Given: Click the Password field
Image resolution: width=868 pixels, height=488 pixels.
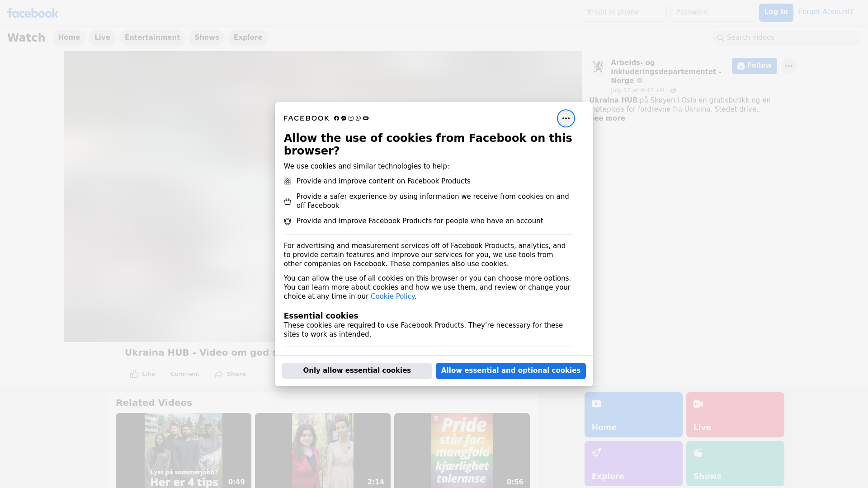Looking at the screenshot, I should (712, 13).
